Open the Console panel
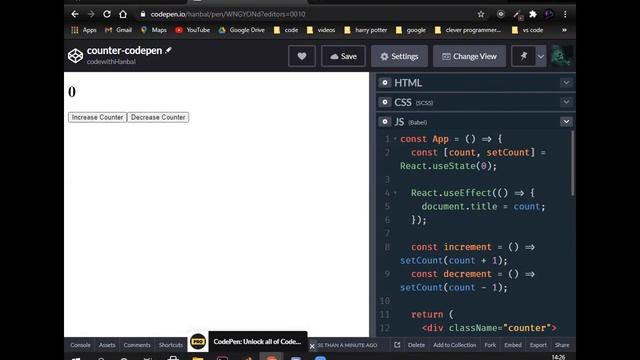The image size is (640, 360). [80, 345]
